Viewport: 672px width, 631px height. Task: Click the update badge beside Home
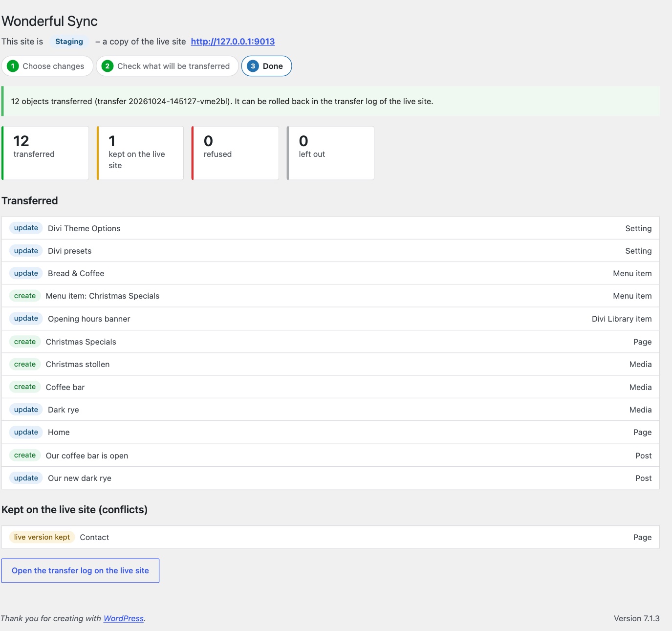pos(26,432)
